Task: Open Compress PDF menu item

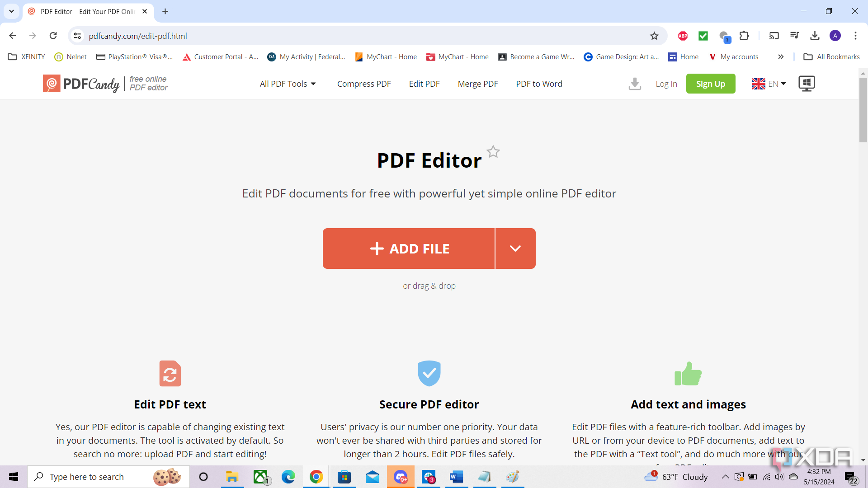Action: (x=364, y=84)
